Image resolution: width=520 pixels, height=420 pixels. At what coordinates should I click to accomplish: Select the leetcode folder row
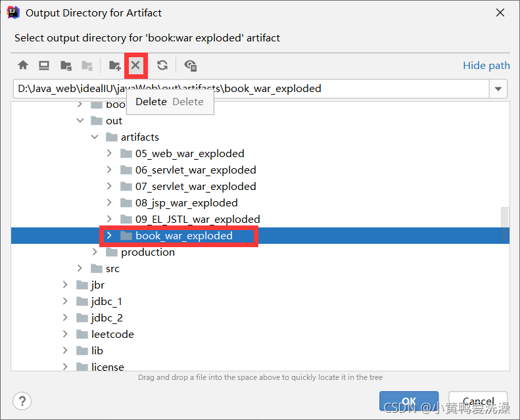(260, 334)
